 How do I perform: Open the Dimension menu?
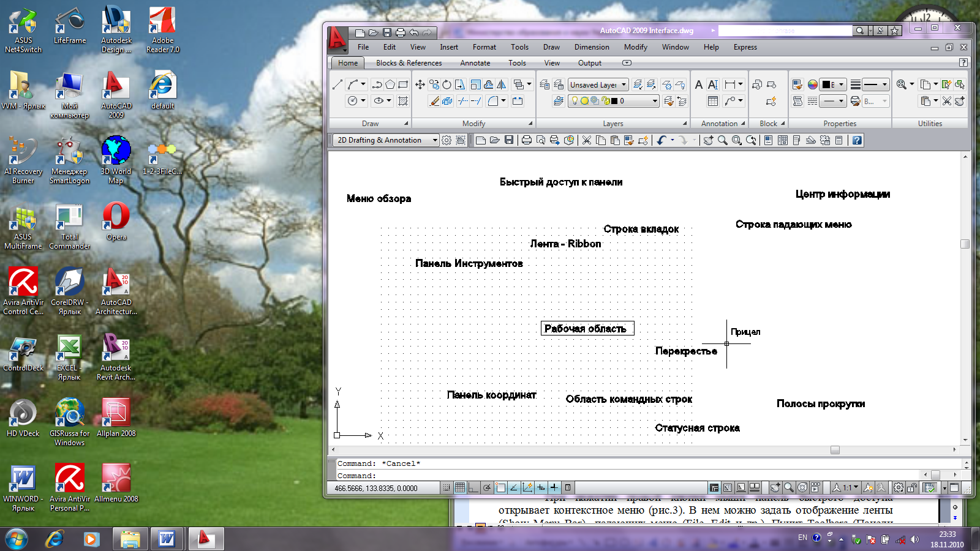coord(592,47)
